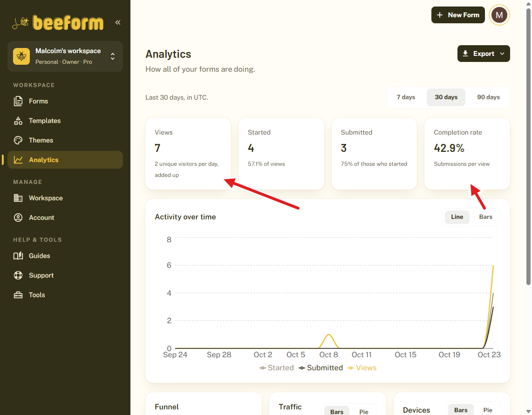Go to Templates page
The width and height of the screenshot is (532, 415).
coord(65,121)
